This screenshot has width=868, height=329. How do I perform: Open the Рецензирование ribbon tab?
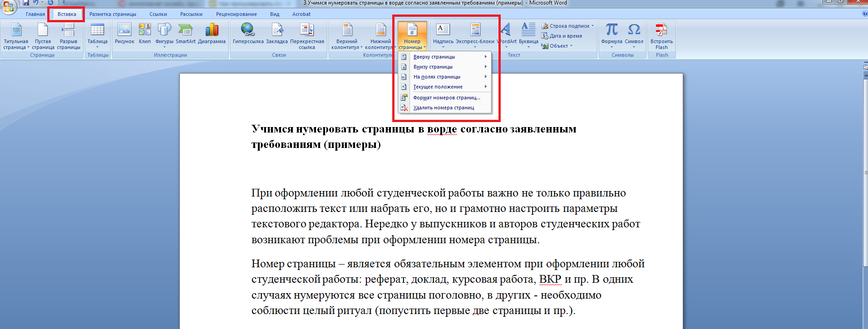pos(236,14)
